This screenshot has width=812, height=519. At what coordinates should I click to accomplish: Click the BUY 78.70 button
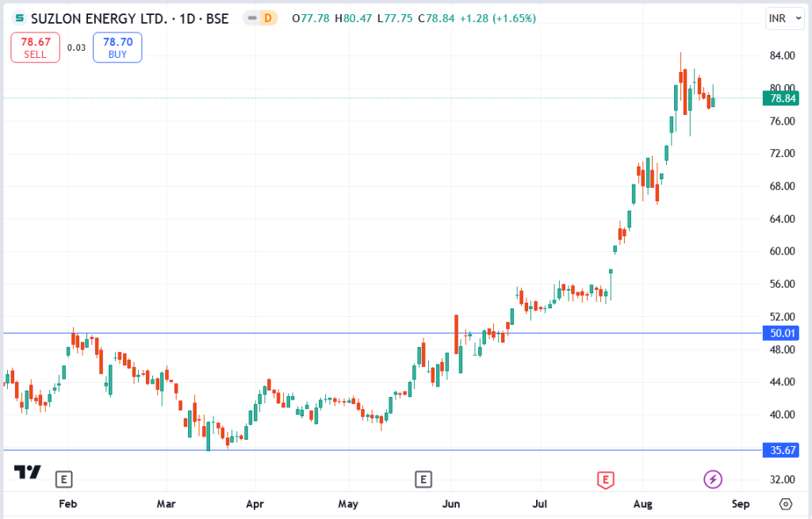117,47
